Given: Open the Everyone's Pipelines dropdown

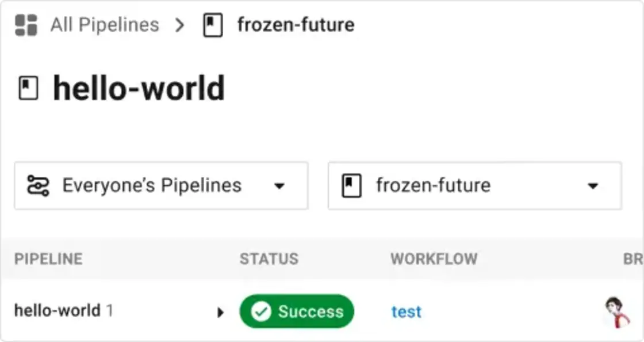Looking at the screenshot, I should 161,185.
